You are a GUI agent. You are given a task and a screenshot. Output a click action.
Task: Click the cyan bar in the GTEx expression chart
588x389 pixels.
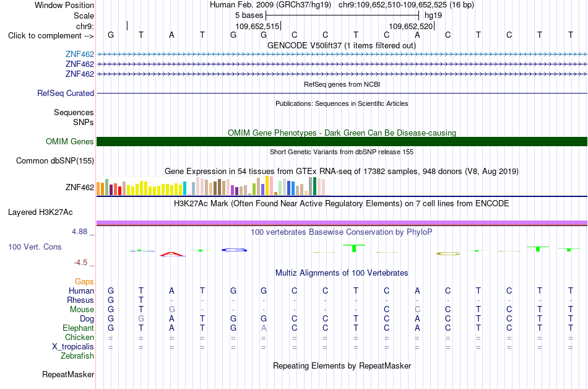point(184,188)
